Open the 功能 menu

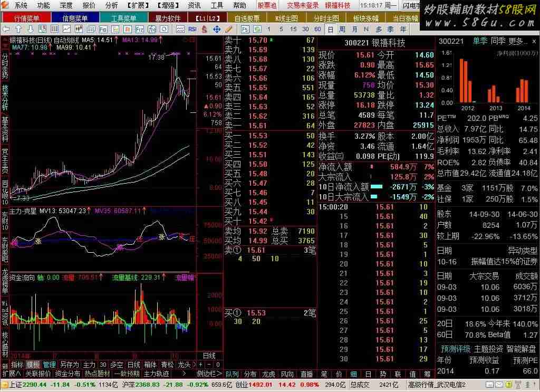(43, 5)
